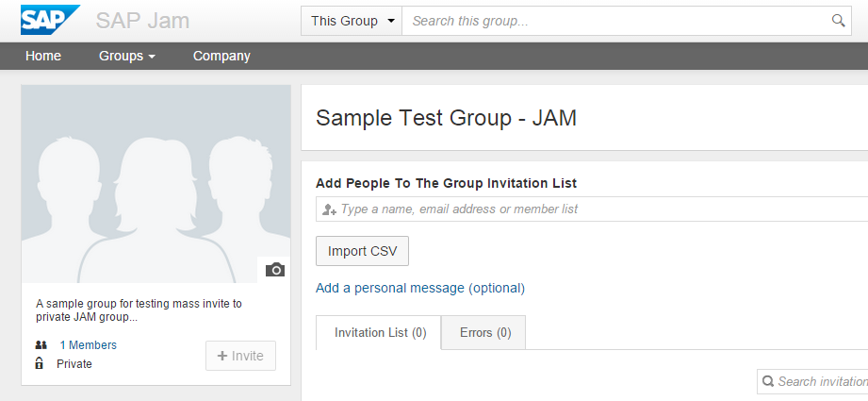Click the group placeholder photo
The width and height of the screenshot is (868, 401).
(x=156, y=184)
